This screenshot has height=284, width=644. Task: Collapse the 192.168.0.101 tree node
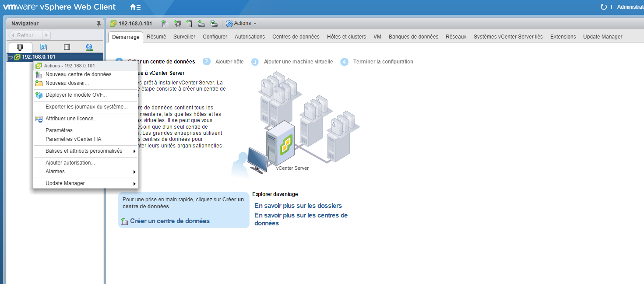[11, 57]
